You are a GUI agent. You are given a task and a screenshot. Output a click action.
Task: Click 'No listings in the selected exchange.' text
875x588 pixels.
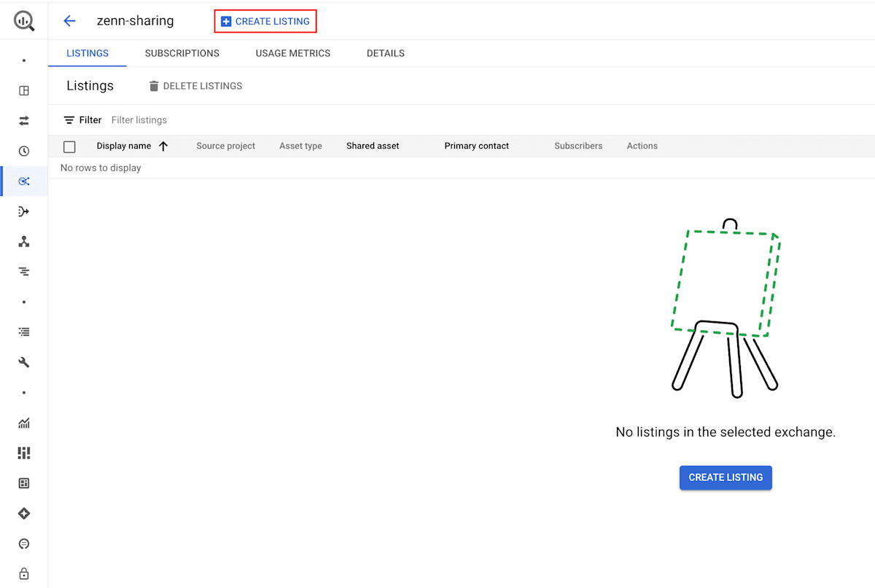pos(726,432)
